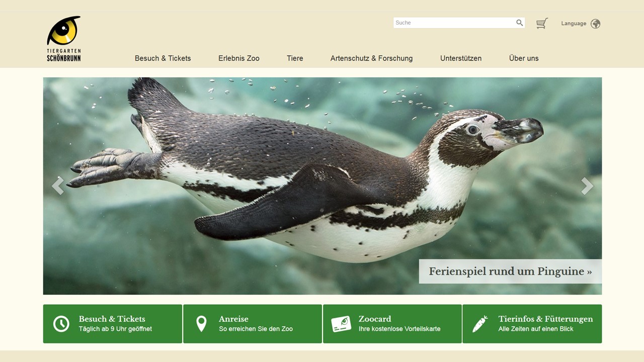Open the shopping cart icon

542,23
